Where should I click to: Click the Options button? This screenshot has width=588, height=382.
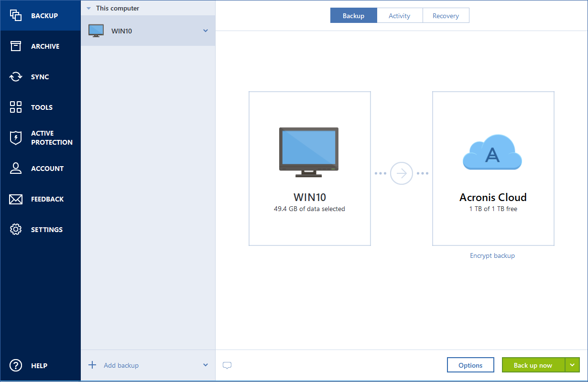[x=470, y=365]
